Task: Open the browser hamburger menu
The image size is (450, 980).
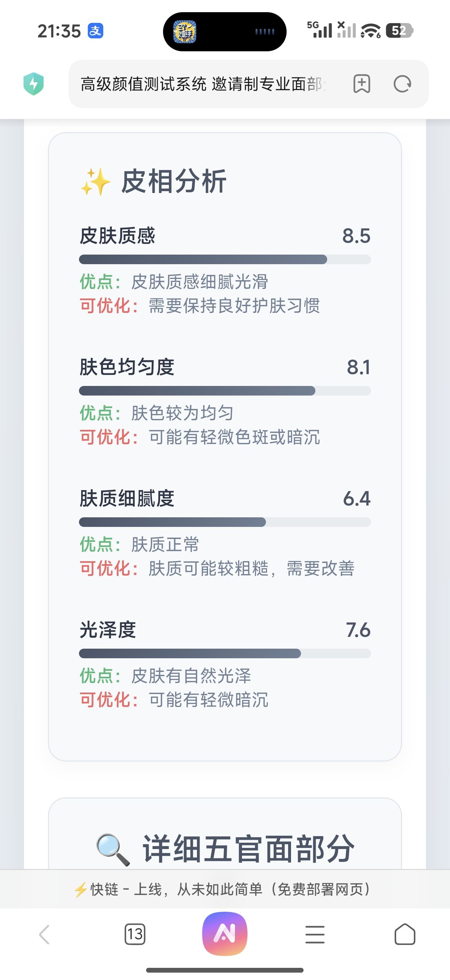Action: [x=315, y=934]
